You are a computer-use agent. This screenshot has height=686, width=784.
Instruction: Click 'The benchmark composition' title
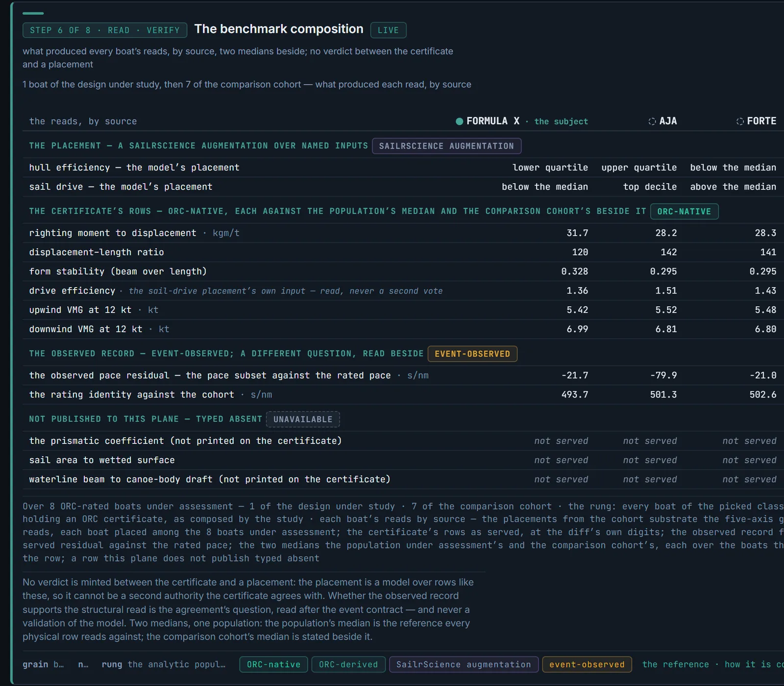click(x=279, y=29)
